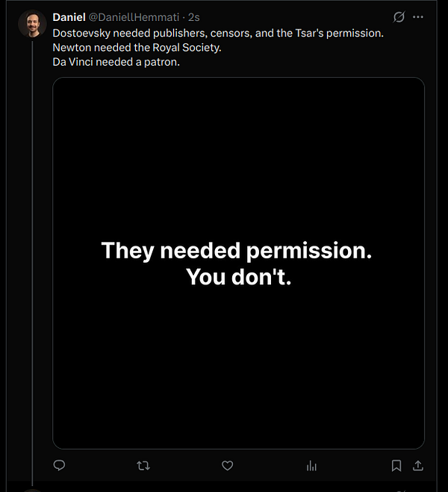
Task: Open the post via the 2s timestamp
Action: [x=193, y=17]
